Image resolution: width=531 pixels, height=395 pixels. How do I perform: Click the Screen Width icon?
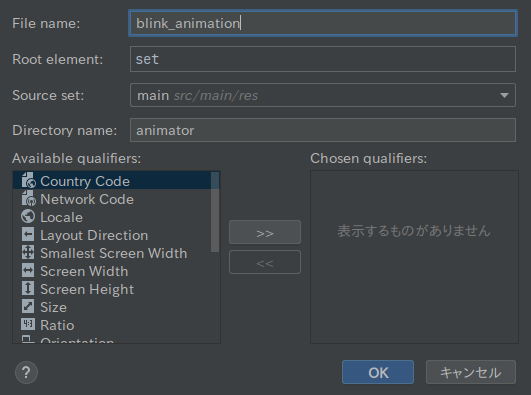tap(28, 270)
